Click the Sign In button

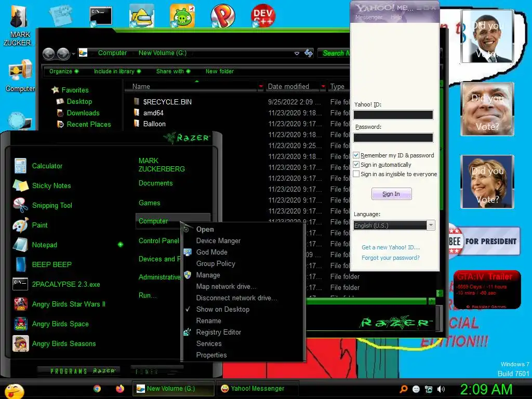click(392, 194)
